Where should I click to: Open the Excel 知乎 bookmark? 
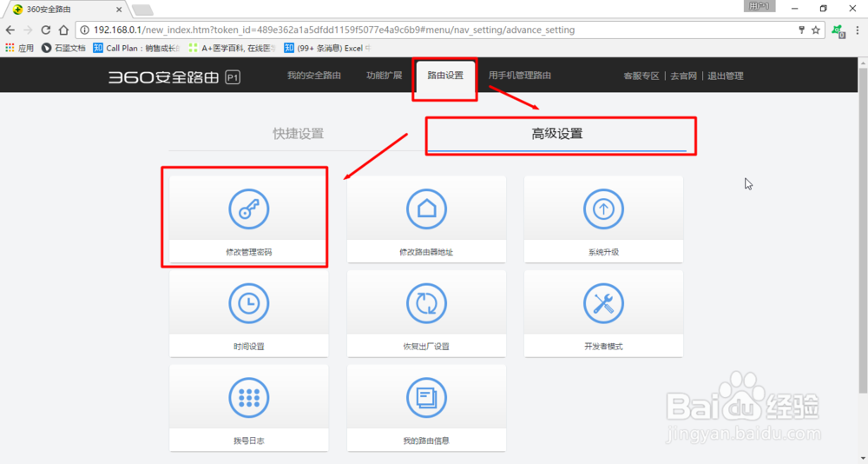point(327,49)
